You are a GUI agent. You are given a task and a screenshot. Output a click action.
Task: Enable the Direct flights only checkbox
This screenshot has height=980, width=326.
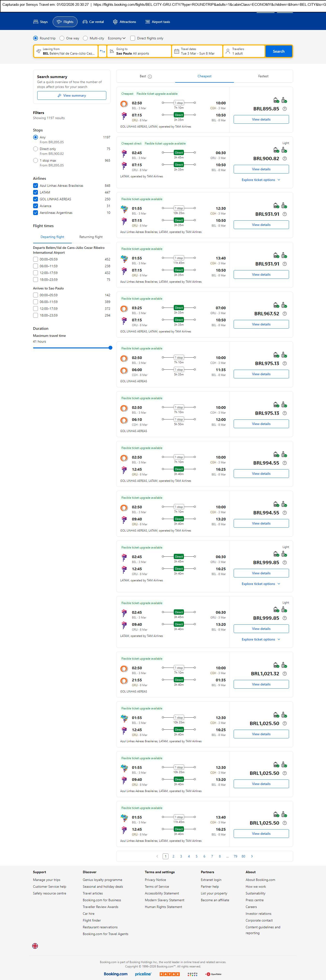(133, 38)
